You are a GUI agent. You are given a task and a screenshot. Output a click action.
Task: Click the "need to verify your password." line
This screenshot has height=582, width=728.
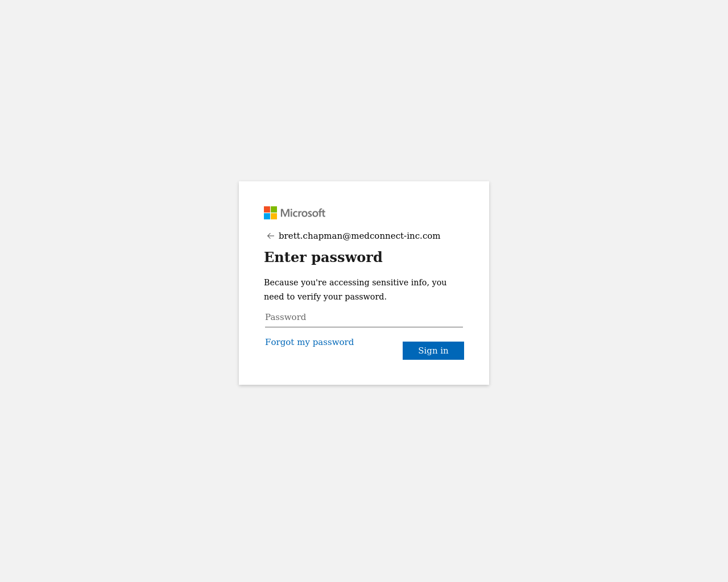[x=325, y=297]
